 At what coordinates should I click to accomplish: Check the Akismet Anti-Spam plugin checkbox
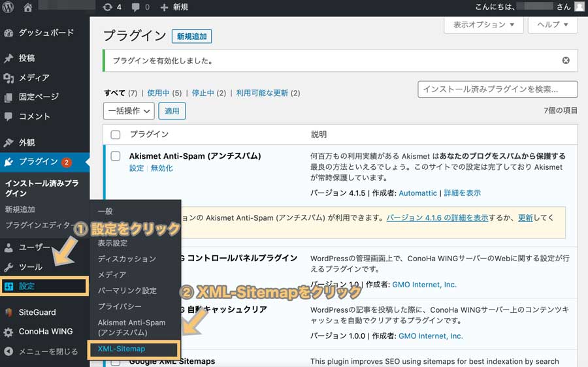pos(116,156)
